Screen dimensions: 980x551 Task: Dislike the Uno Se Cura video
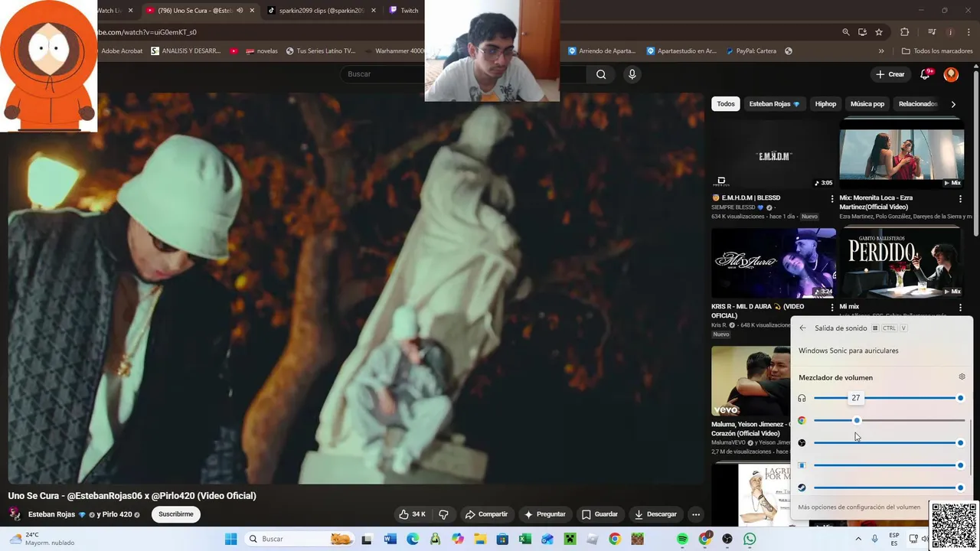click(x=443, y=514)
